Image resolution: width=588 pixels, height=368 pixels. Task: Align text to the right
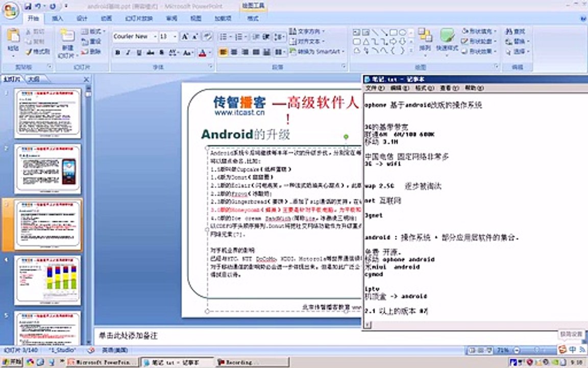tap(245, 52)
